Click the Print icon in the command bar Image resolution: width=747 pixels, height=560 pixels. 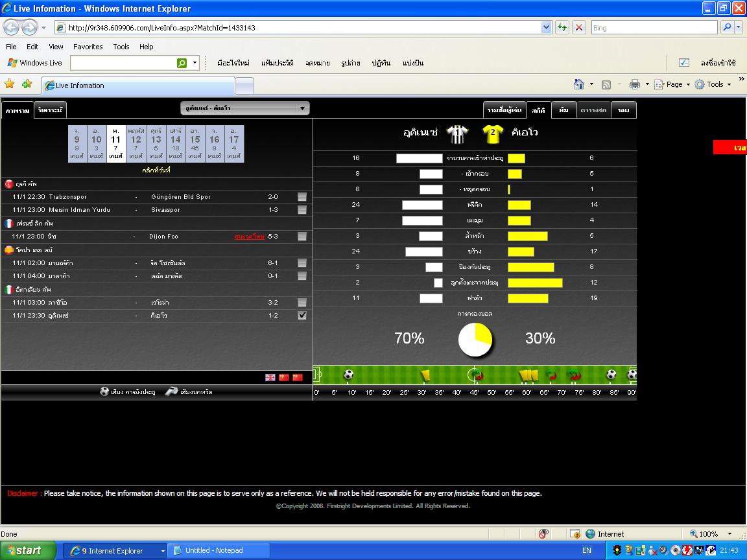(635, 84)
